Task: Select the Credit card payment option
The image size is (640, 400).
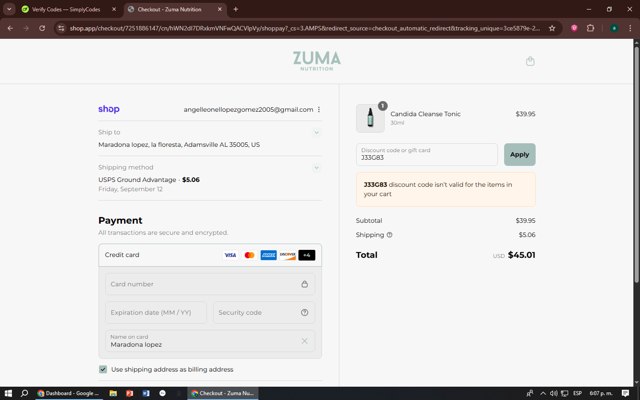Action: click(210, 255)
